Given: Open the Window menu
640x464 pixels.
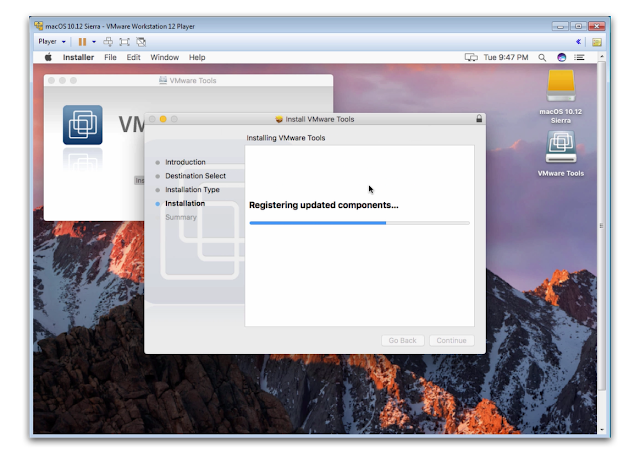Looking at the screenshot, I should (164, 57).
